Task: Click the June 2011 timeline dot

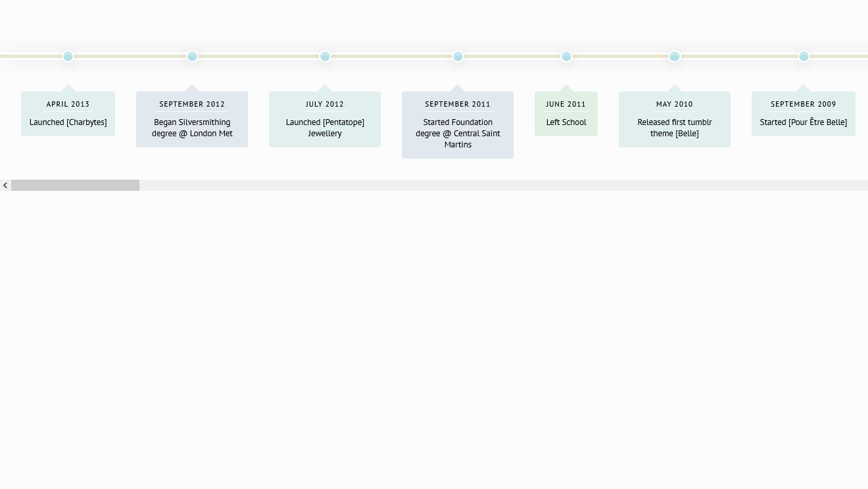Action: tap(566, 57)
